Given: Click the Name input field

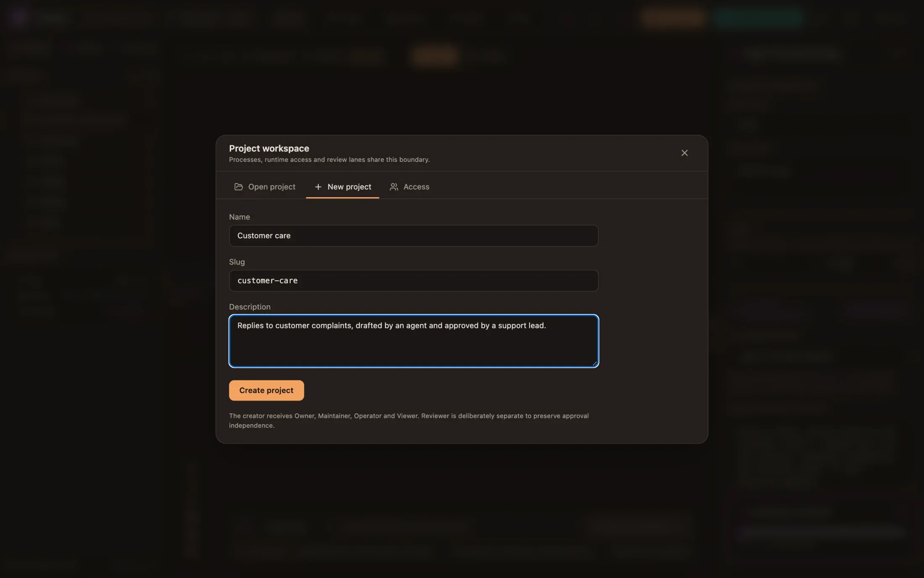Looking at the screenshot, I should (413, 236).
